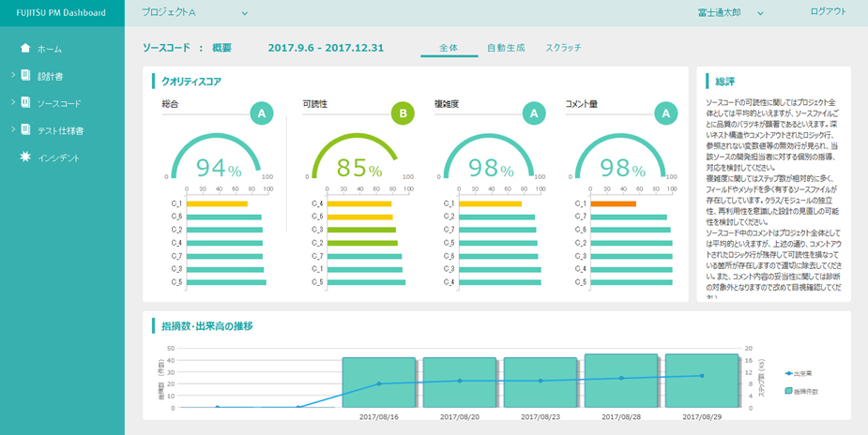This screenshot has width=868, height=435.
Task: Expand the テスト仕様書 sidebar section
Action: (13, 129)
